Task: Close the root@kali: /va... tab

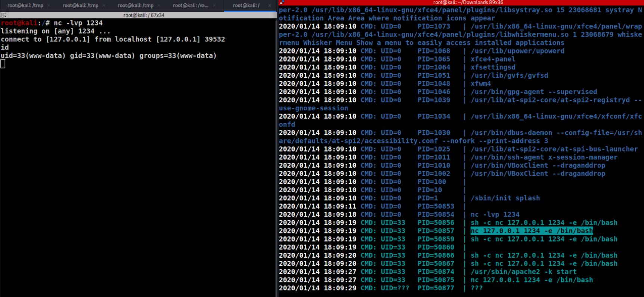Action: tap(214, 5)
